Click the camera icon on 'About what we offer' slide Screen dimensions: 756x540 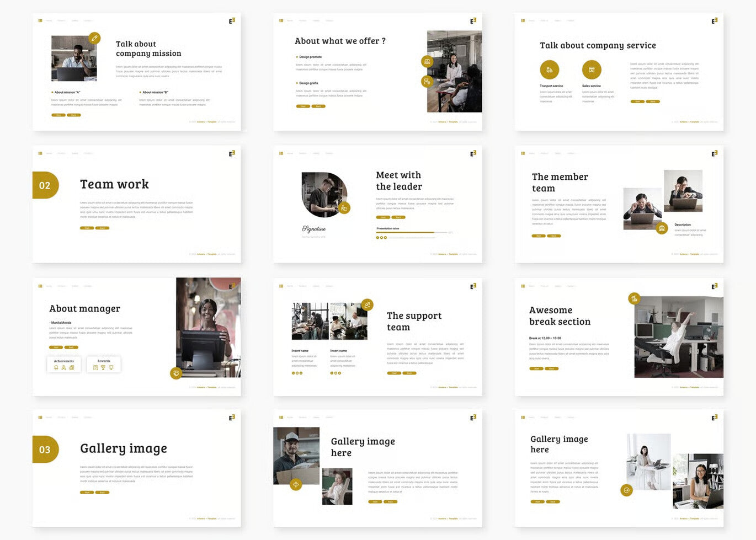(427, 61)
